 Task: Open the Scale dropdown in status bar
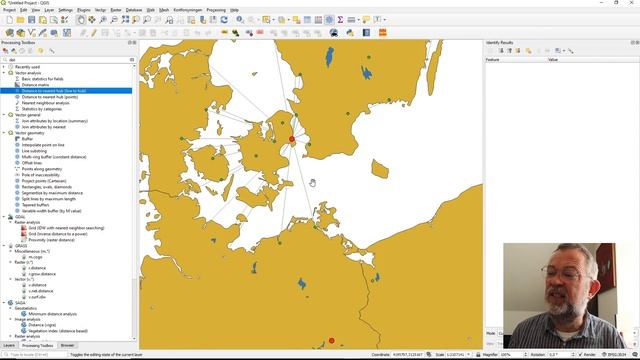click(469, 355)
